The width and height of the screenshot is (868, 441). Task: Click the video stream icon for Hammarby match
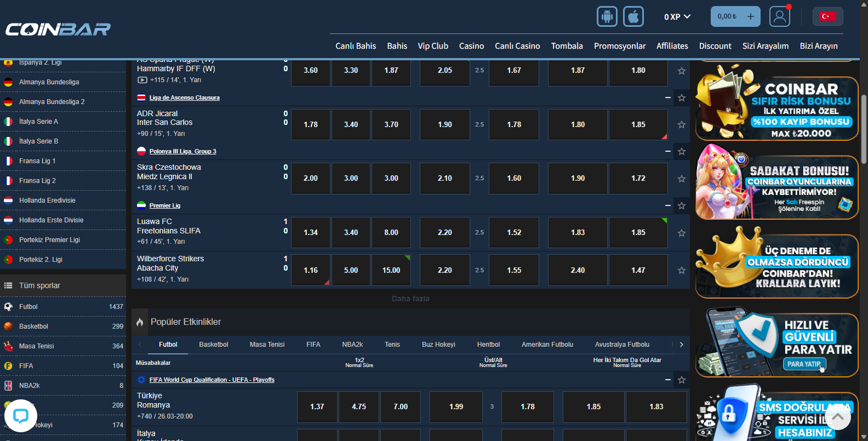click(142, 80)
